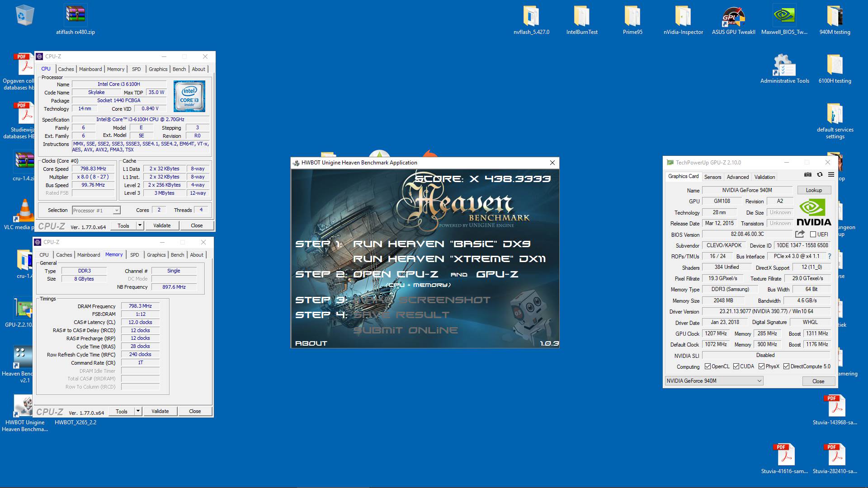Screen dimensions: 868x488
Task: Open the IntelBurnTest folder icon
Action: [582, 19]
